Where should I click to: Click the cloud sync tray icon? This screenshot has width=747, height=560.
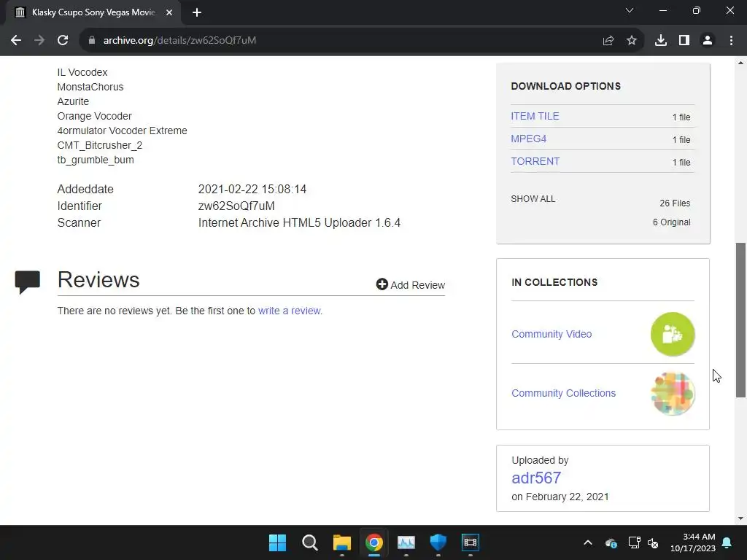pos(611,542)
